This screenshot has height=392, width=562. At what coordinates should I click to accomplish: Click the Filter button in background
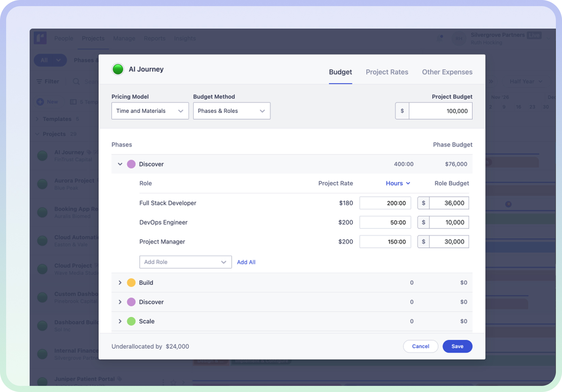coord(48,81)
